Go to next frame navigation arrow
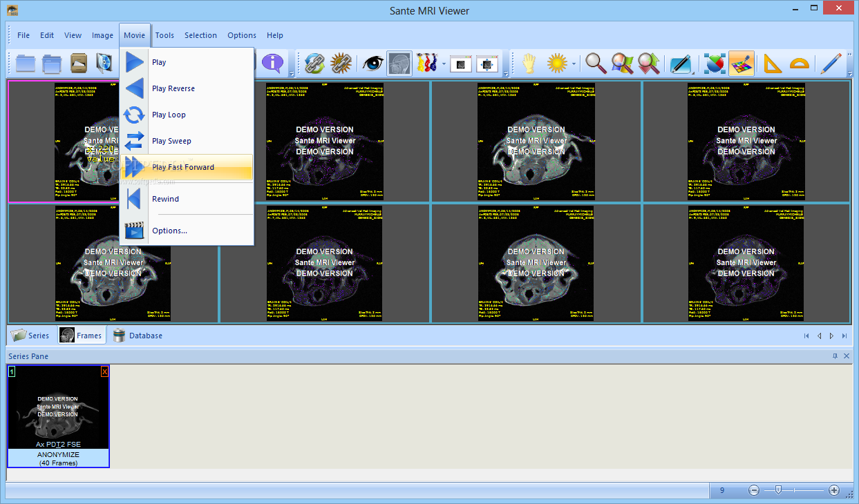 click(831, 336)
